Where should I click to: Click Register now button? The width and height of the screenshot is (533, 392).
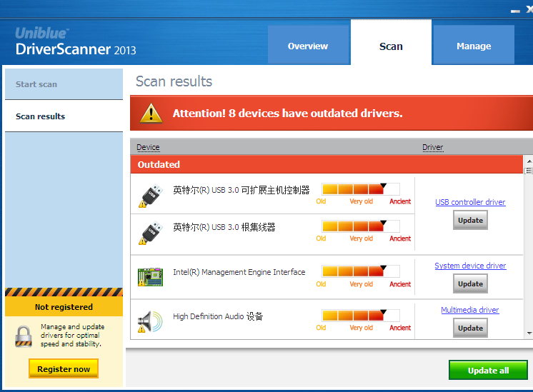point(64,368)
